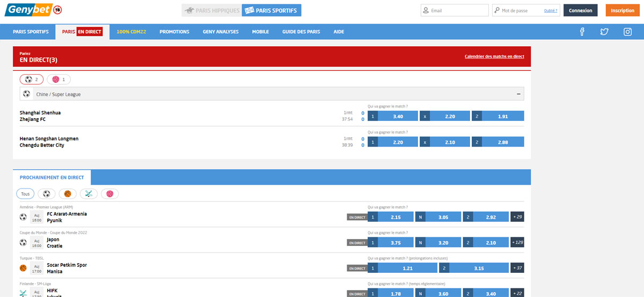Collapse the Chine / Super League section

click(518, 94)
